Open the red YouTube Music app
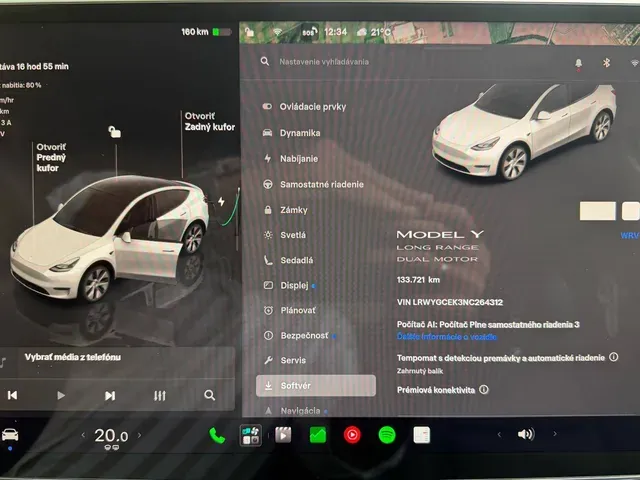Viewport: 640px width, 480px height. click(352, 435)
